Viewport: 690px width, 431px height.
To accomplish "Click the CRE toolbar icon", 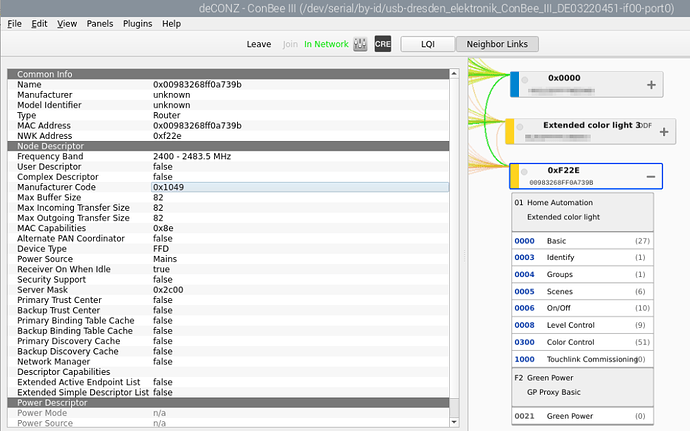I will click(x=382, y=44).
